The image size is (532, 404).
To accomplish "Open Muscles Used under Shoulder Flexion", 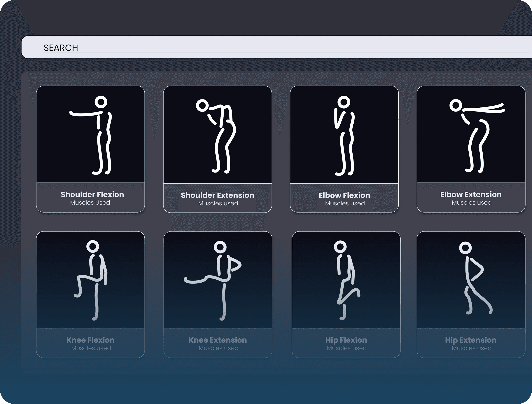I will tap(90, 203).
